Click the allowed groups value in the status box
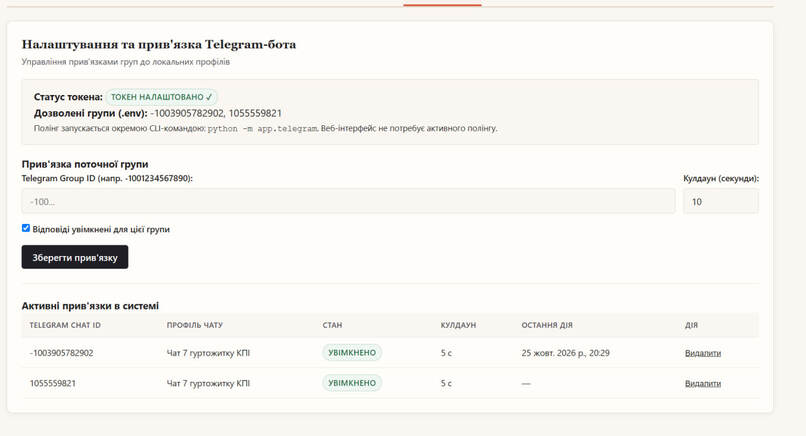The image size is (806, 436). pos(216,113)
